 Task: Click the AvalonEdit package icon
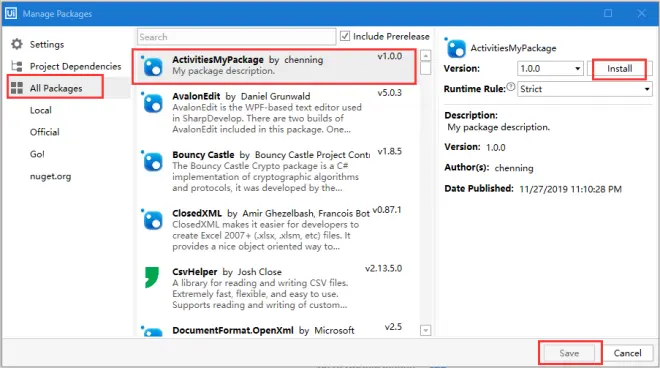[x=152, y=102]
